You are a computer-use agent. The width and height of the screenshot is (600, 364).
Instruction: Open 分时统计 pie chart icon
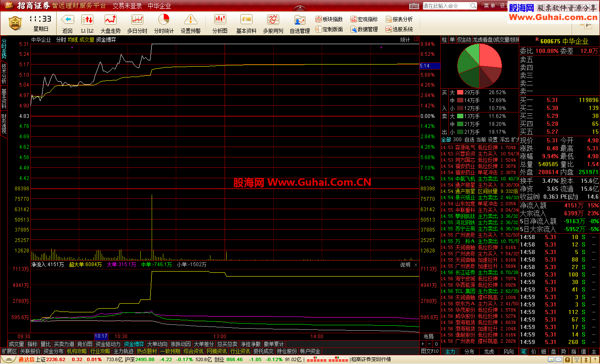pyautogui.click(x=164, y=20)
